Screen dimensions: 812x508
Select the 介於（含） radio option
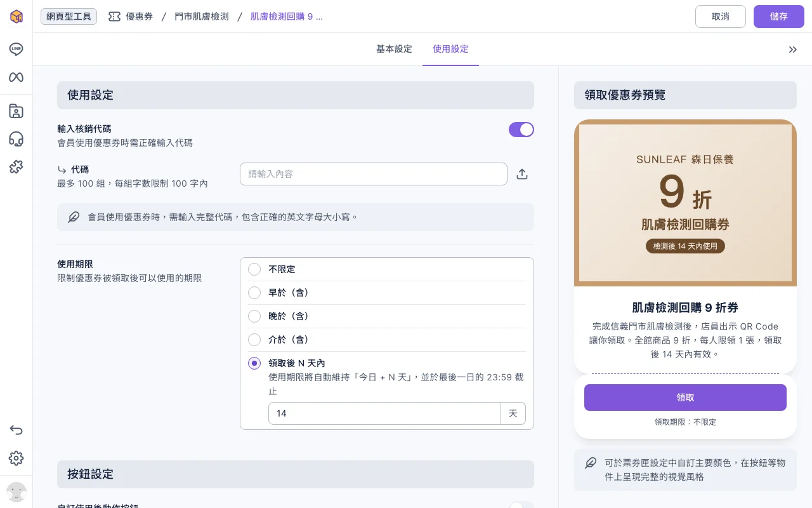pyautogui.click(x=254, y=340)
